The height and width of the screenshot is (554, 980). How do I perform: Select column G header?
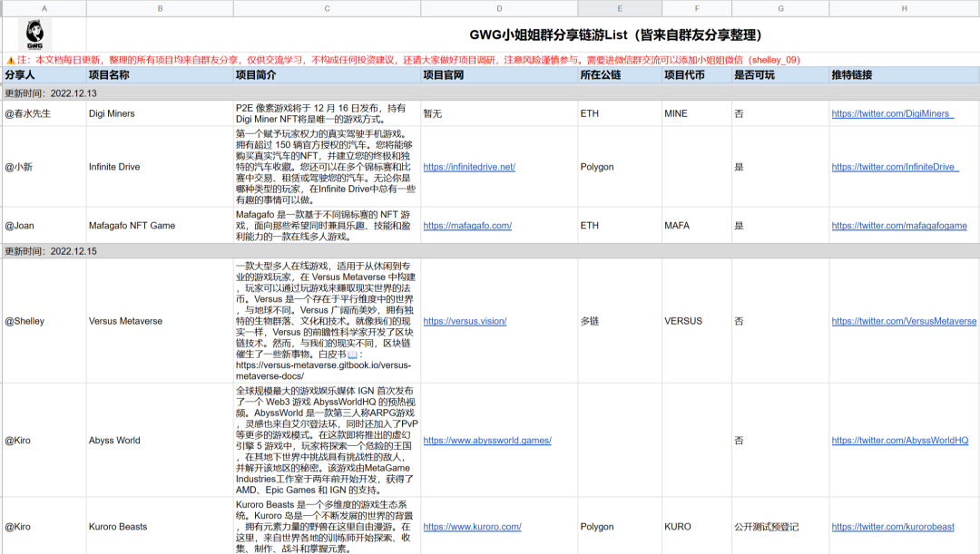click(780, 8)
